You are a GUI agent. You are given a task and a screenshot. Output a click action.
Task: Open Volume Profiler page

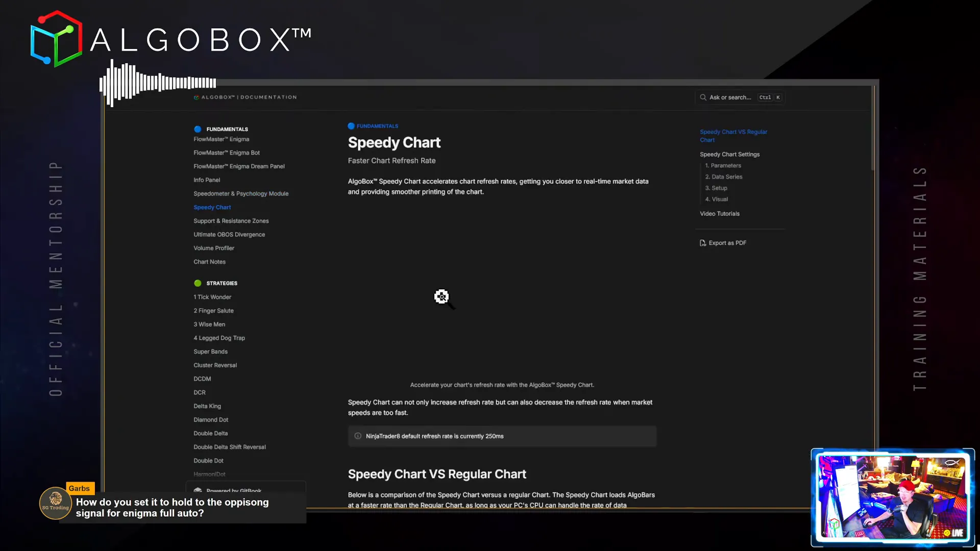click(214, 248)
